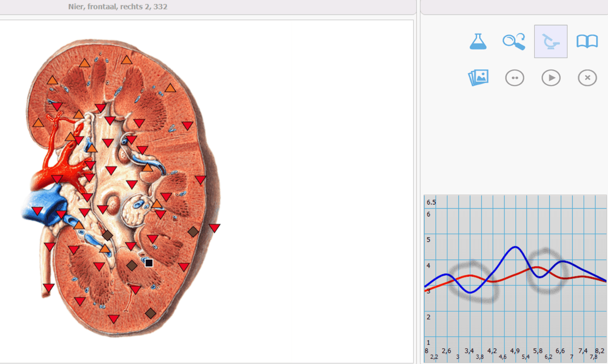Click the red triangle marker on the blue renal vein
Viewport: 608px width, 364px height.
pos(37,211)
